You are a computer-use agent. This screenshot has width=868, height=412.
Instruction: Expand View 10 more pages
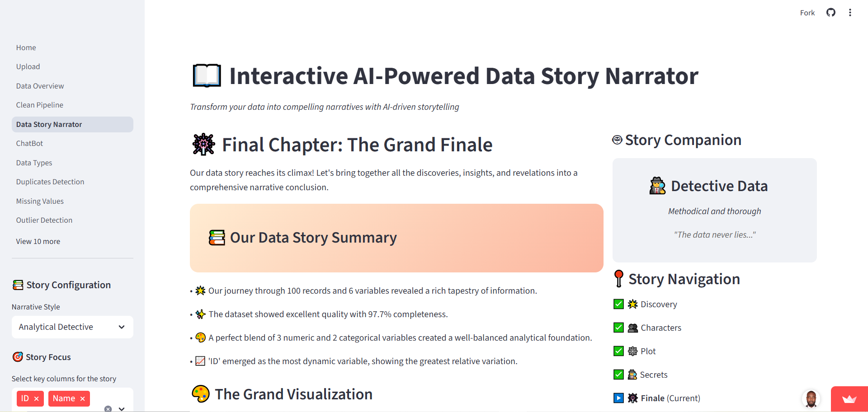pyautogui.click(x=38, y=241)
